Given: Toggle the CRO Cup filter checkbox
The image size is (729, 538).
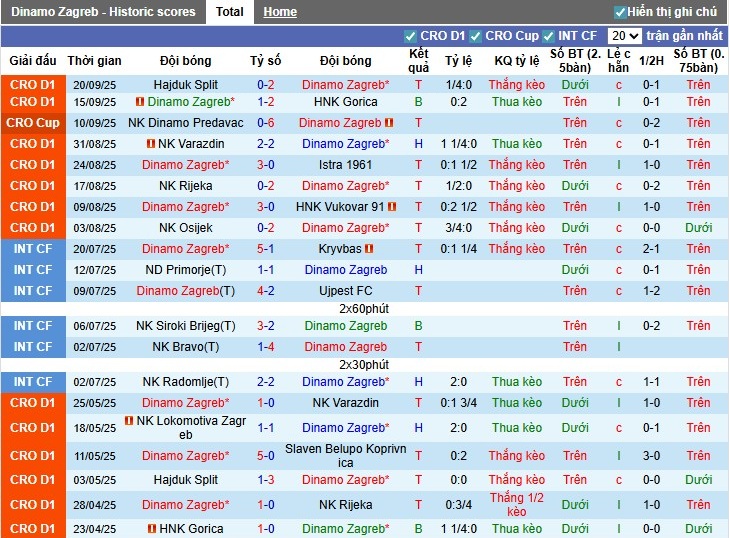Looking at the screenshot, I should pyautogui.click(x=476, y=37).
